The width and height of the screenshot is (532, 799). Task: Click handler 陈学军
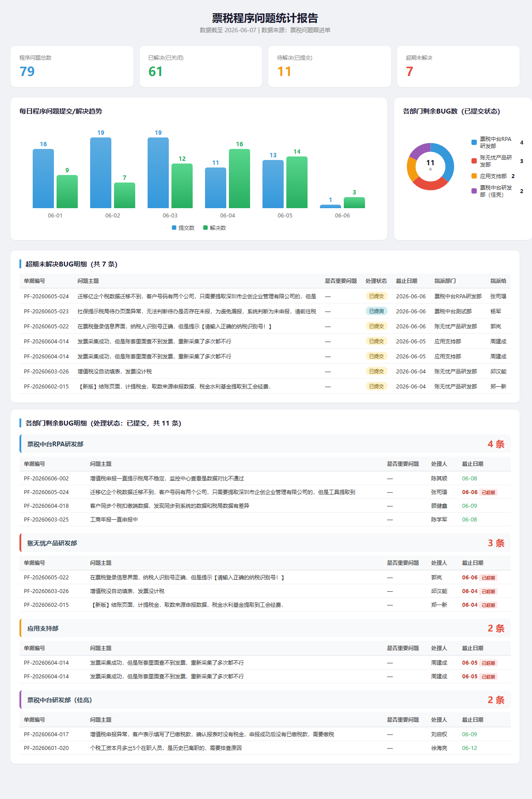point(439,520)
